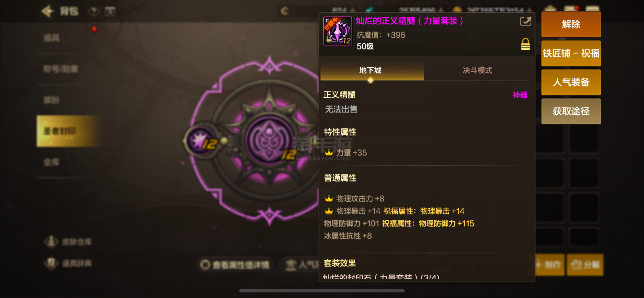This screenshot has width=644, height=298.
Task: Tap the back arrow next to 背包
Action: 48,11
